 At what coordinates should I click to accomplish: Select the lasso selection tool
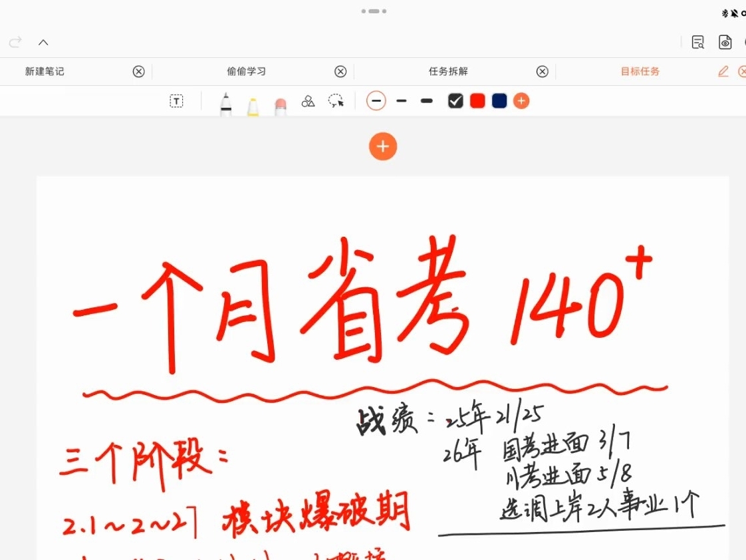336,101
